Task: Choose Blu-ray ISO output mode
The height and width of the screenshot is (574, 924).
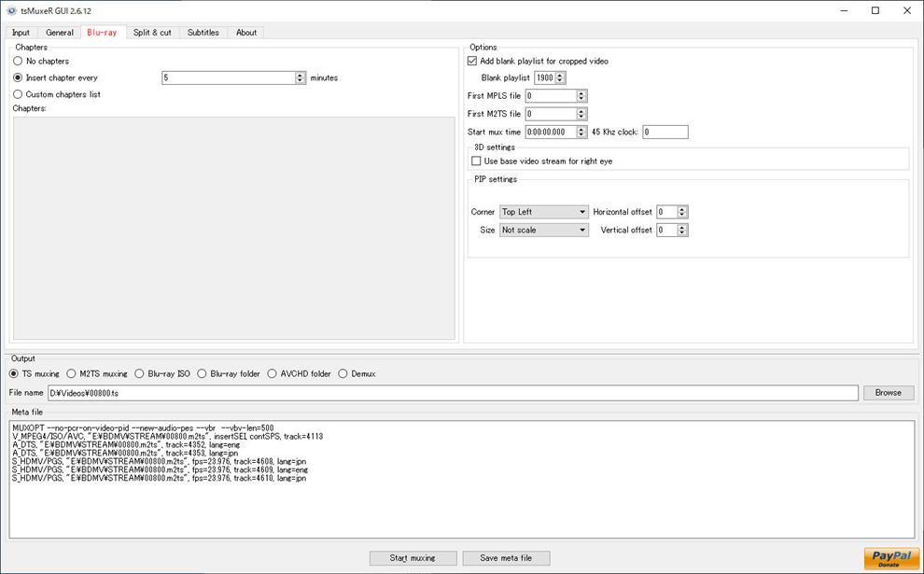Action: point(141,374)
